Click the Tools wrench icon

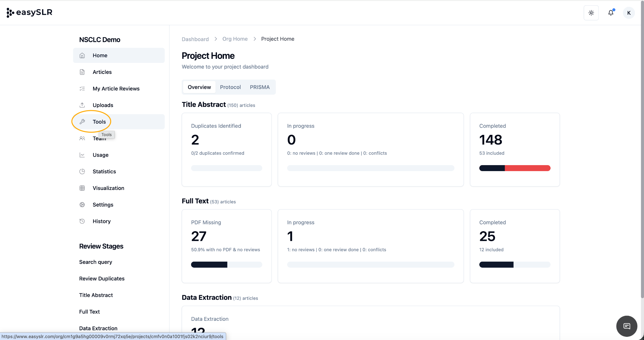pyautogui.click(x=82, y=122)
